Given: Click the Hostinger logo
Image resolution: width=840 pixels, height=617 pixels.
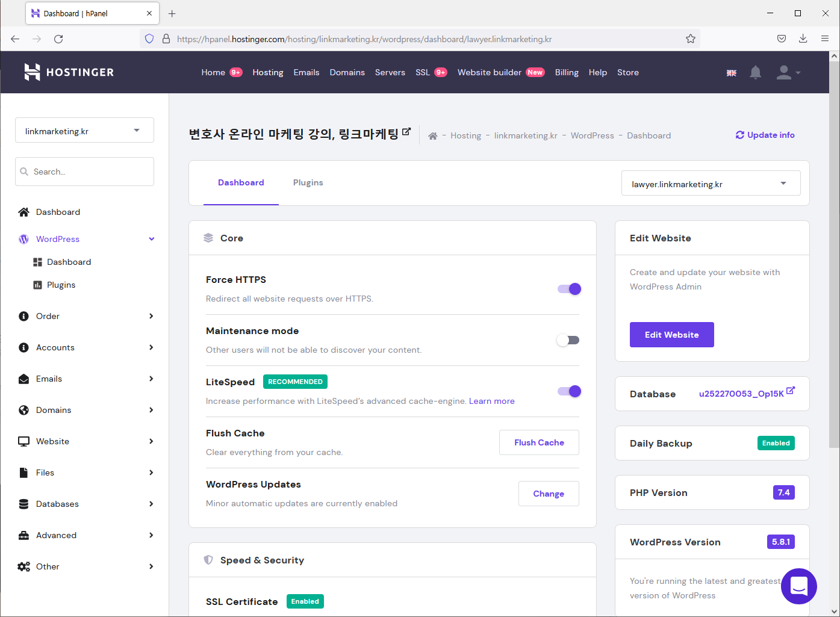Looking at the screenshot, I should coord(69,72).
